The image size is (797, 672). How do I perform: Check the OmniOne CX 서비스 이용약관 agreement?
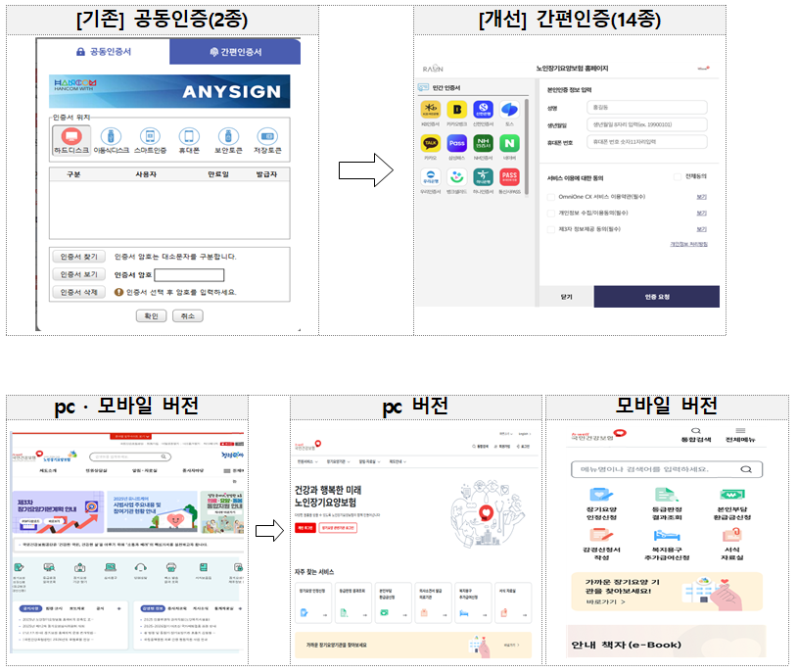click(551, 196)
